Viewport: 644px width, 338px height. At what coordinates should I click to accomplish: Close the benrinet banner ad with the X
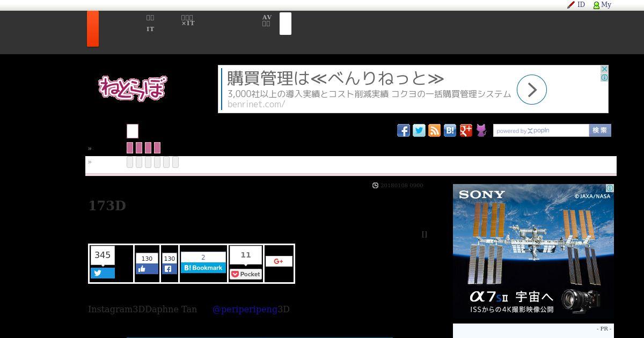click(x=604, y=69)
